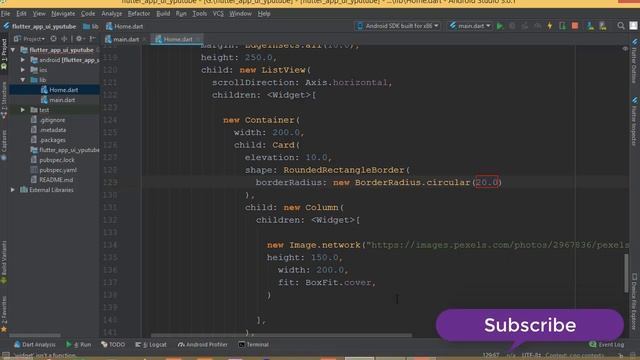Run the app with green play button
This screenshot has width=640, height=360.
click(500, 26)
